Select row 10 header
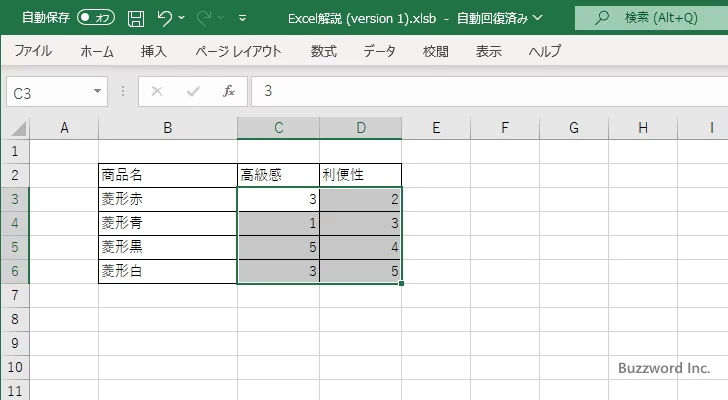The image size is (728, 400). click(x=15, y=367)
